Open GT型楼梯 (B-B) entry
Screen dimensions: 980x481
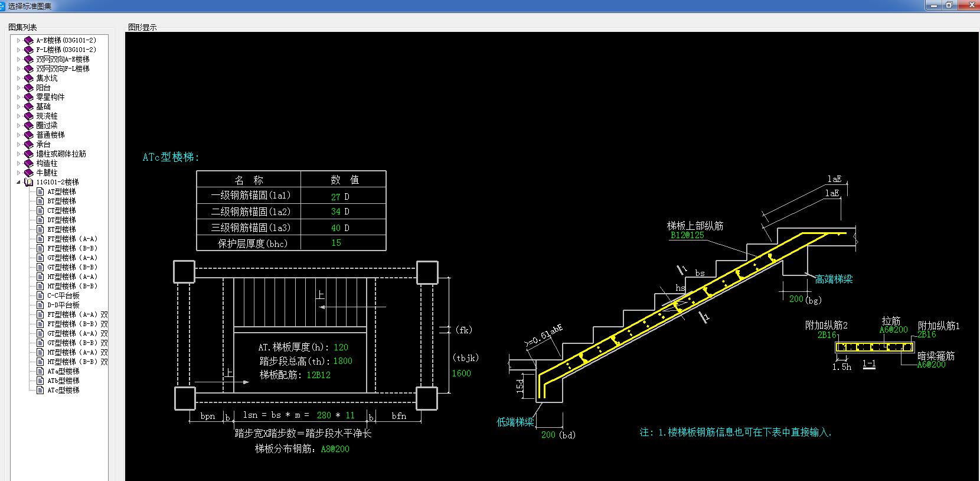(x=72, y=267)
